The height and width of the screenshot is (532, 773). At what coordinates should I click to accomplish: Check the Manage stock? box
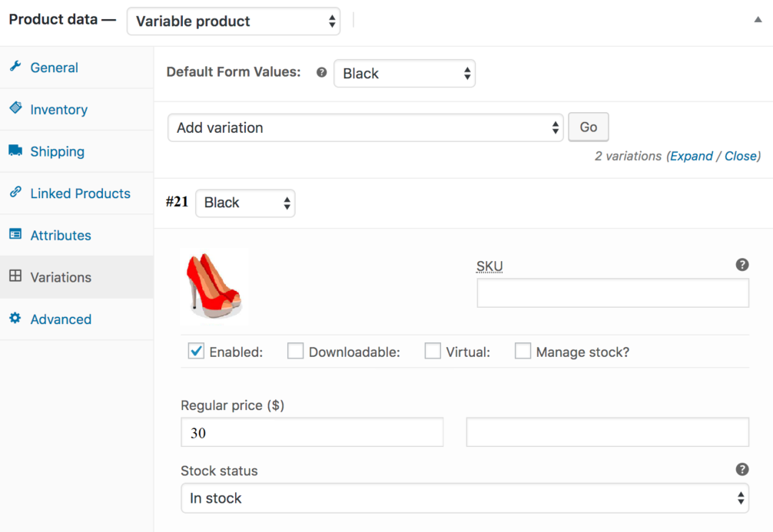(x=523, y=351)
